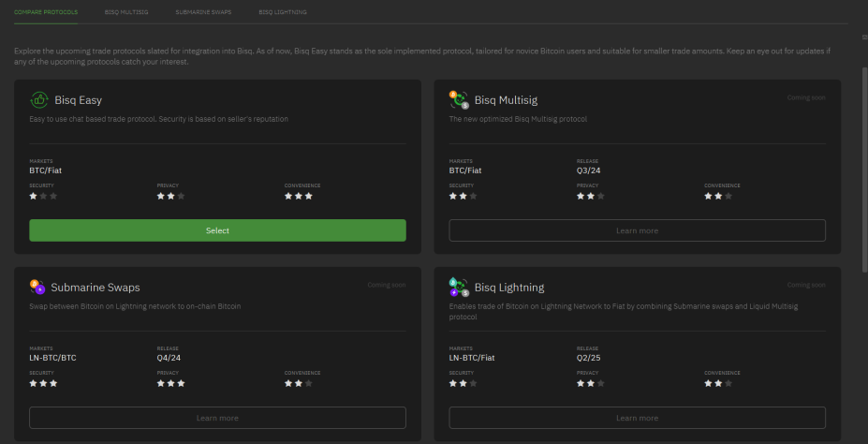This screenshot has height=444, width=868.
Task: Click Bisq Easy convenience star rating
Action: [299, 196]
